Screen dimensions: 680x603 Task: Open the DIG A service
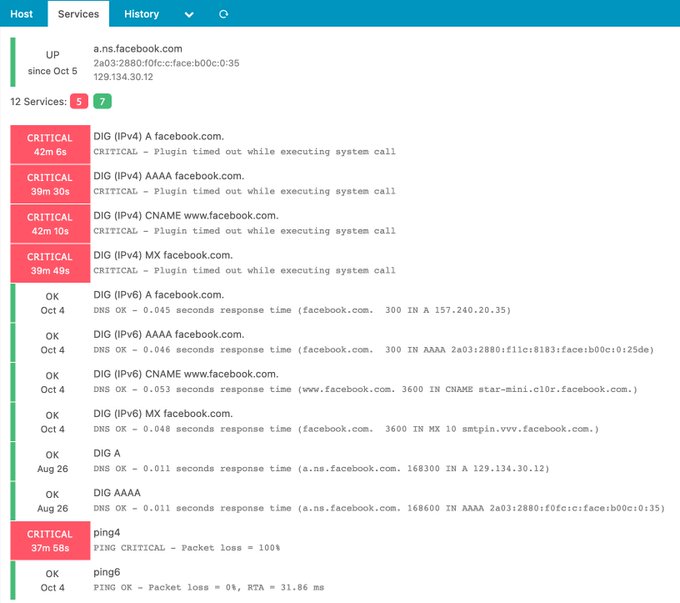[107, 453]
